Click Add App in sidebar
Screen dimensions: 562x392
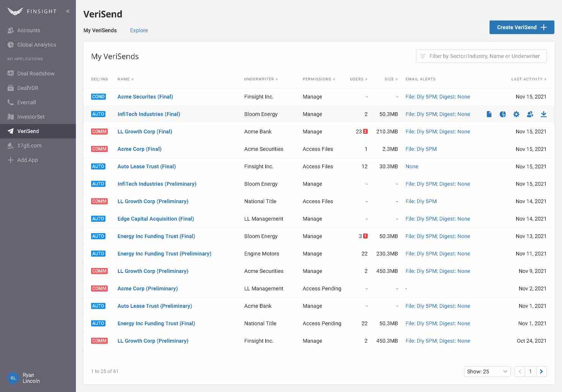coord(27,160)
